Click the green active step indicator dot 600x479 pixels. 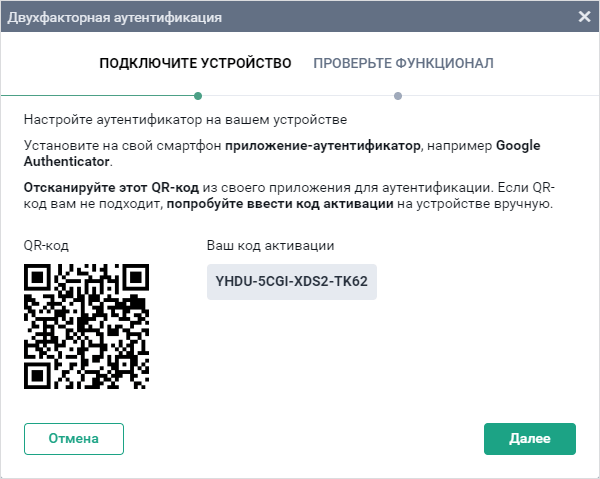(x=198, y=96)
